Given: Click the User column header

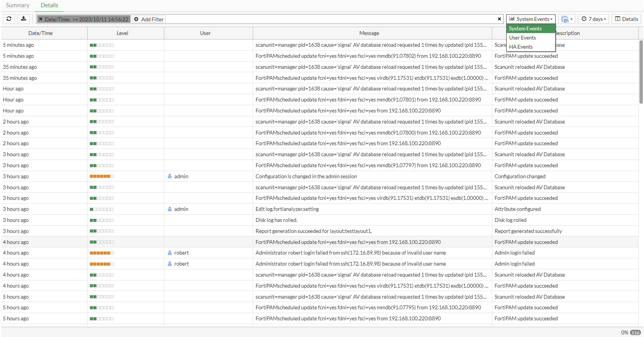Looking at the screenshot, I should click(x=209, y=33).
